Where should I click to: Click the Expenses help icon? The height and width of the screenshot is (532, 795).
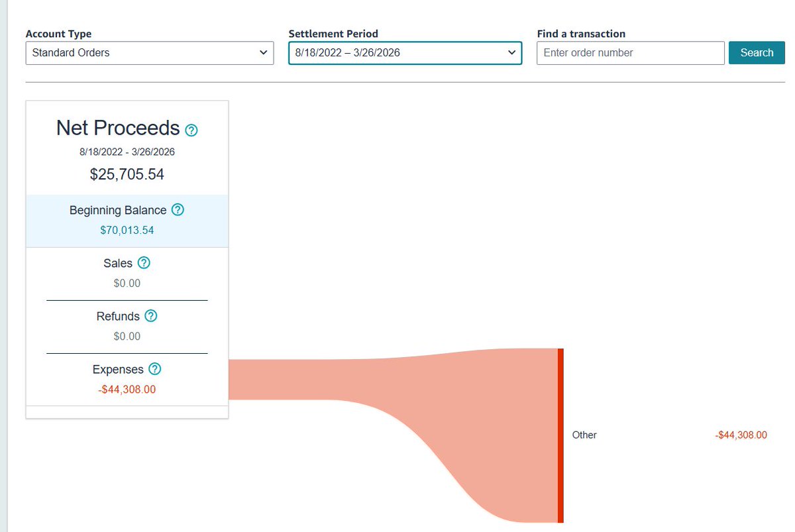[155, 369]
